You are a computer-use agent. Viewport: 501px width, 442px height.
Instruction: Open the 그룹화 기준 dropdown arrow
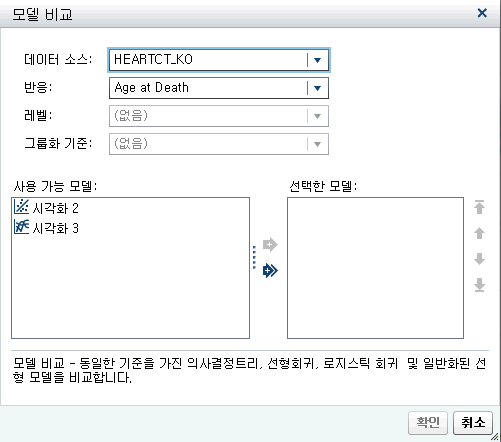[317, 144]
